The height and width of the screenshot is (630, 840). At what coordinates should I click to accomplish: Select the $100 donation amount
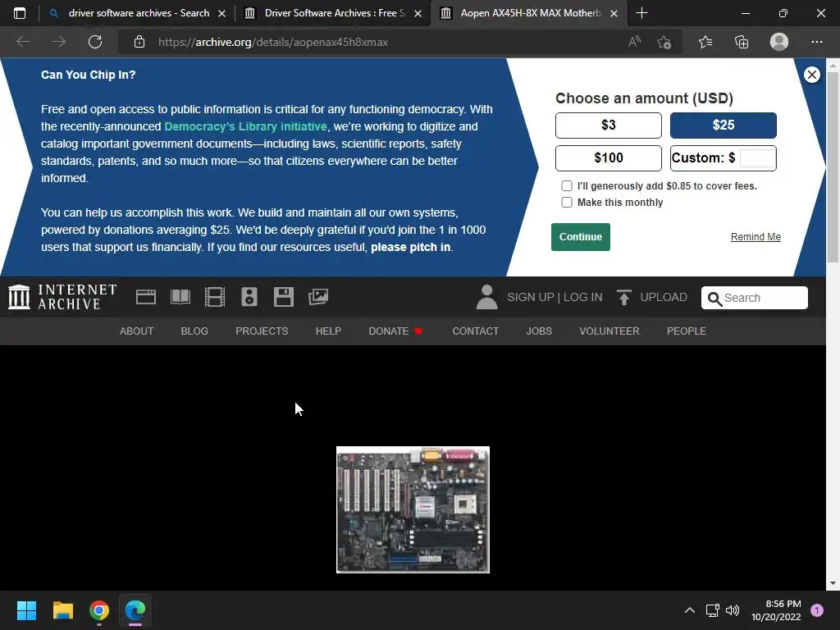tap(608, 158)
